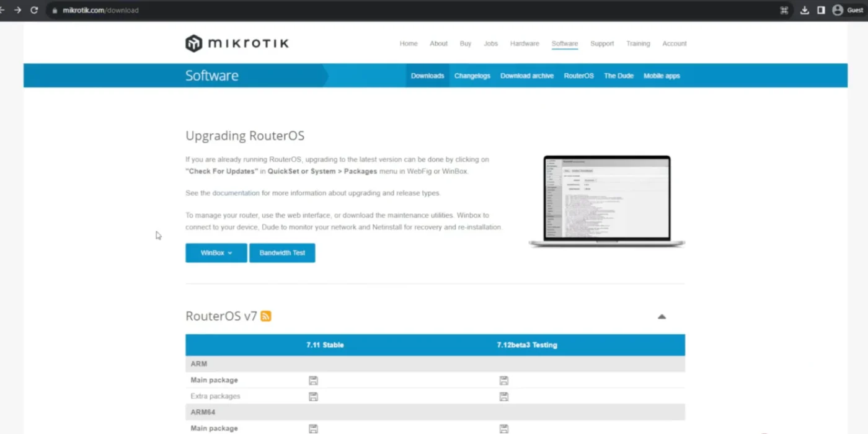
Task: Open the Training menu item
Action: [638, 43]
